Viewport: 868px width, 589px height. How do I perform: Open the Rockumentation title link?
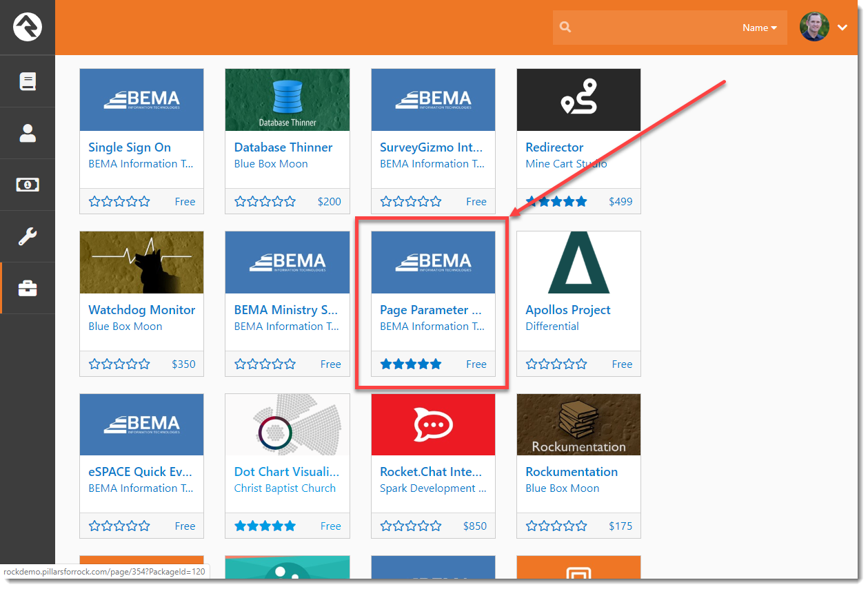pos(572,472)
